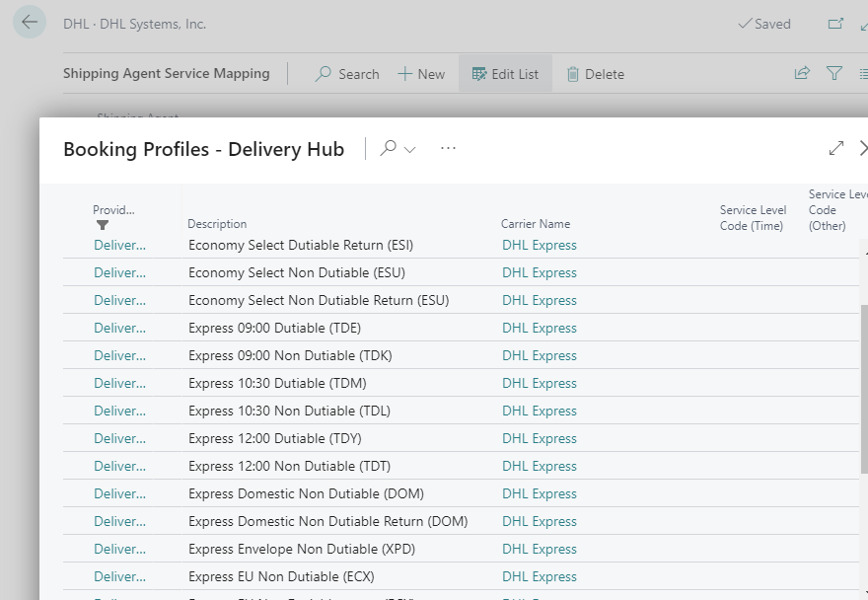Select Express 12:00 Dutiable (TDY) description
Viewport: 868px width, 600px height.
click(x=274, y=439)
